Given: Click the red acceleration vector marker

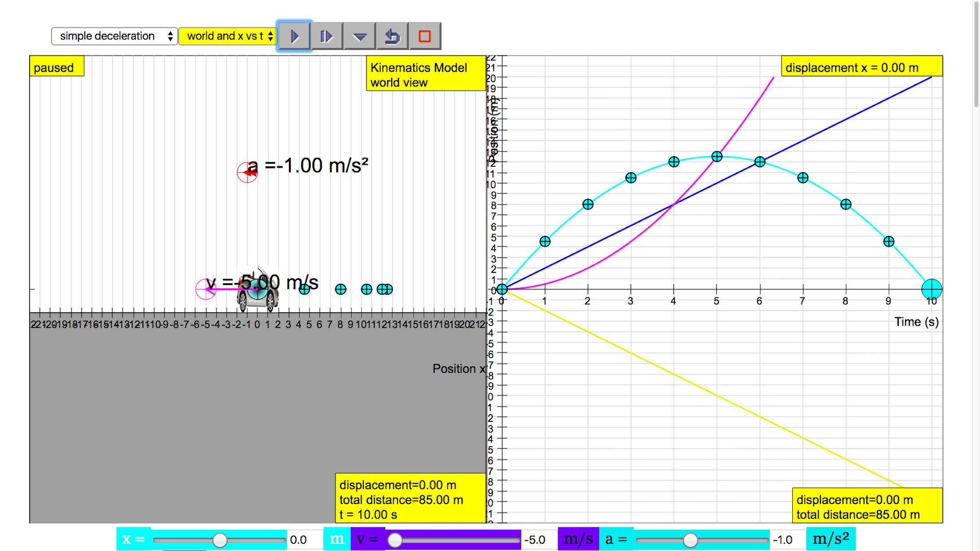Looking at the screenshot, I should pyautogui.click(x=247, y=173).
